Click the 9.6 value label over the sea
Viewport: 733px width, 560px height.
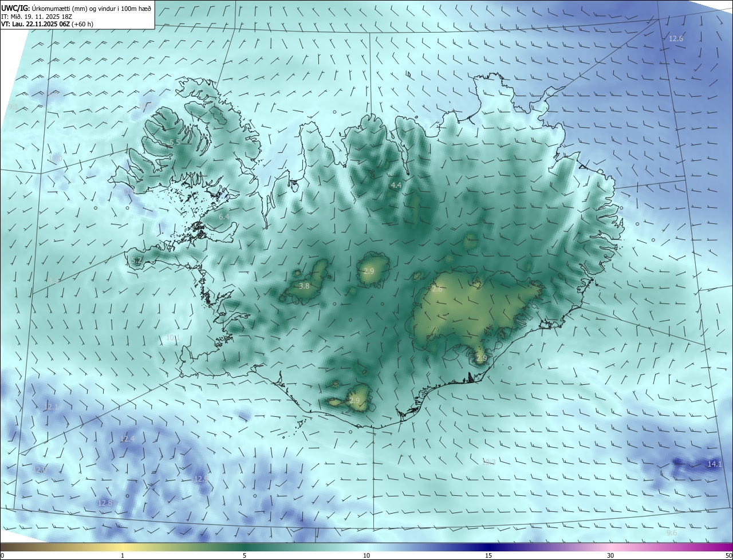[x=672, y=533]
